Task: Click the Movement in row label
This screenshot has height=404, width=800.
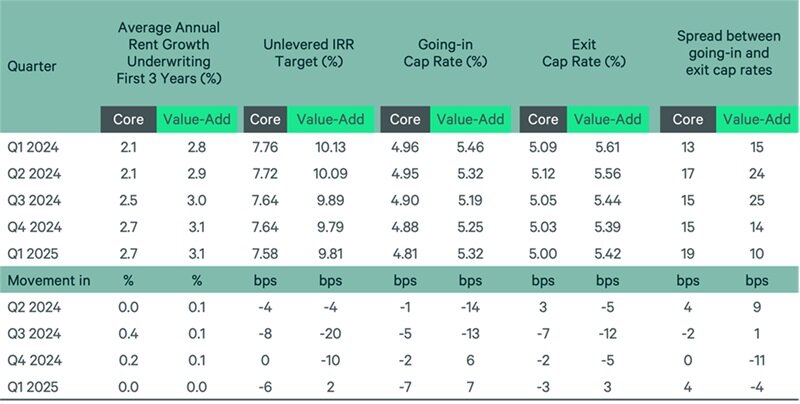Action: [x=48, y=281]
